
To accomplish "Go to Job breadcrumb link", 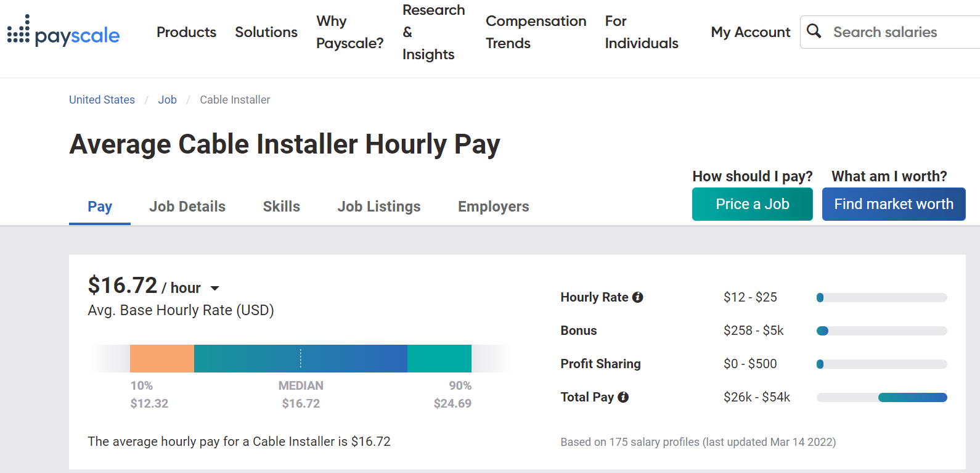I will (167, 100).
